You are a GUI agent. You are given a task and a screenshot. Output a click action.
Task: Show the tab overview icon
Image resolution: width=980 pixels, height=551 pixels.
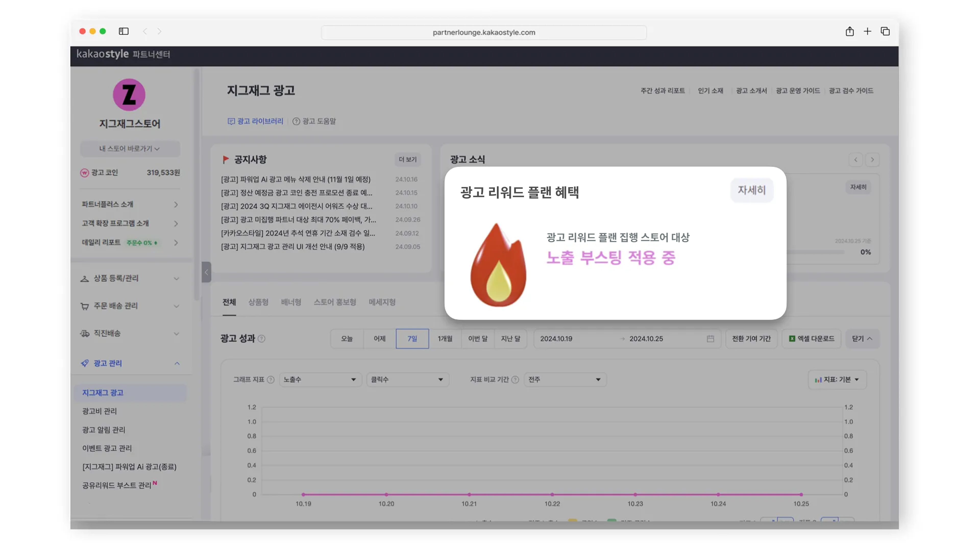(x=885, y=31)
